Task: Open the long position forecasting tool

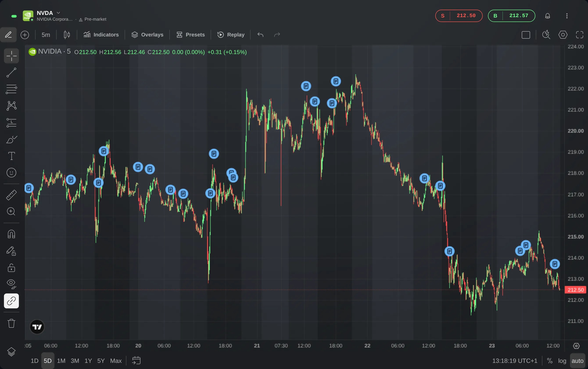Action: [11, 123]
